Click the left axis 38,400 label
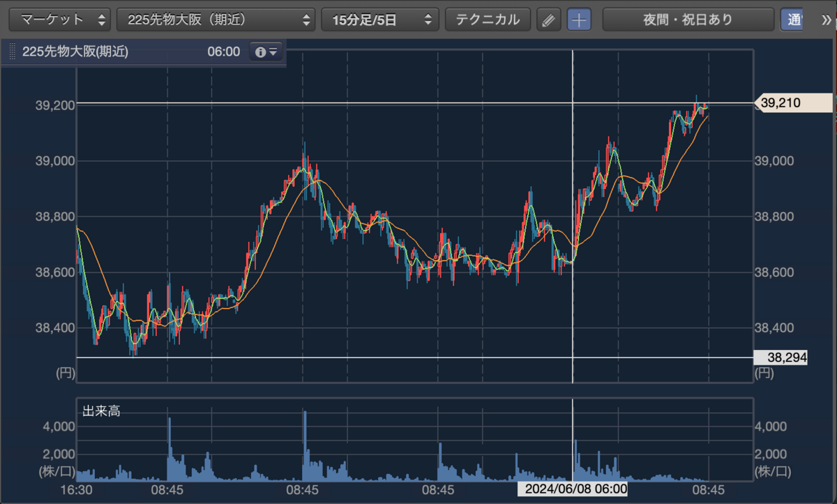Image resolution: width=837 pixels, height=504 pixels. 54,328
